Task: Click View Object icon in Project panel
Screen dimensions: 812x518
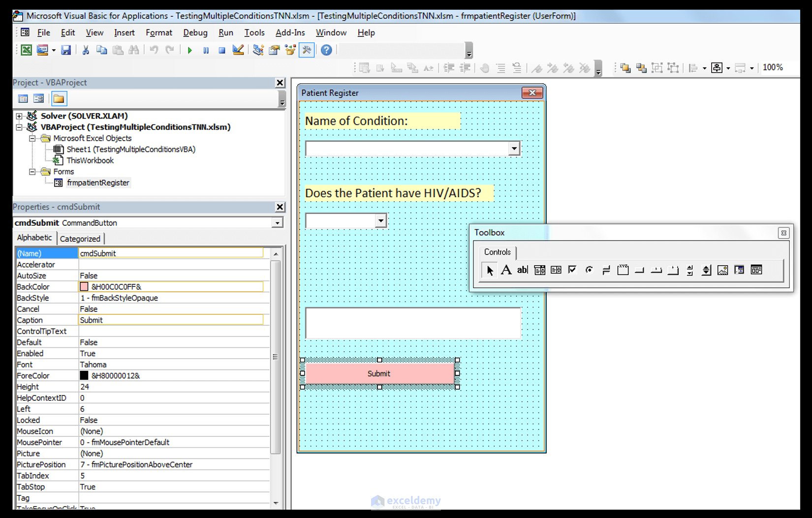Action: click(x=39, y=99)
